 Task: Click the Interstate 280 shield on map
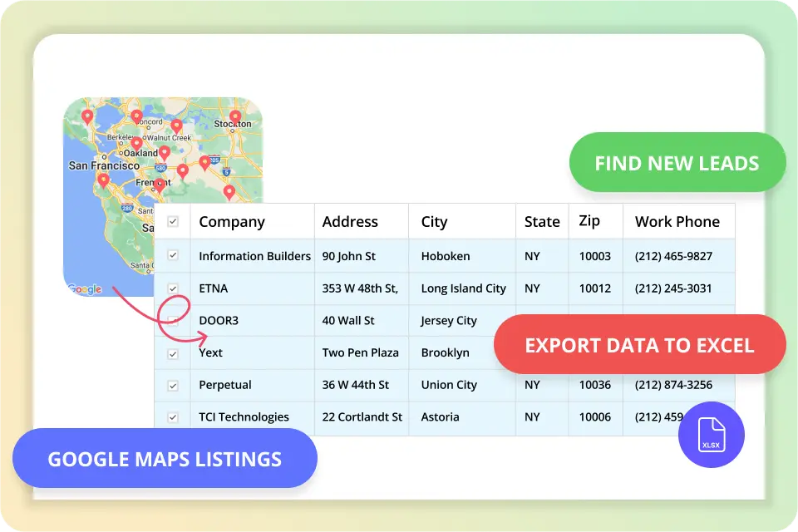127,208
